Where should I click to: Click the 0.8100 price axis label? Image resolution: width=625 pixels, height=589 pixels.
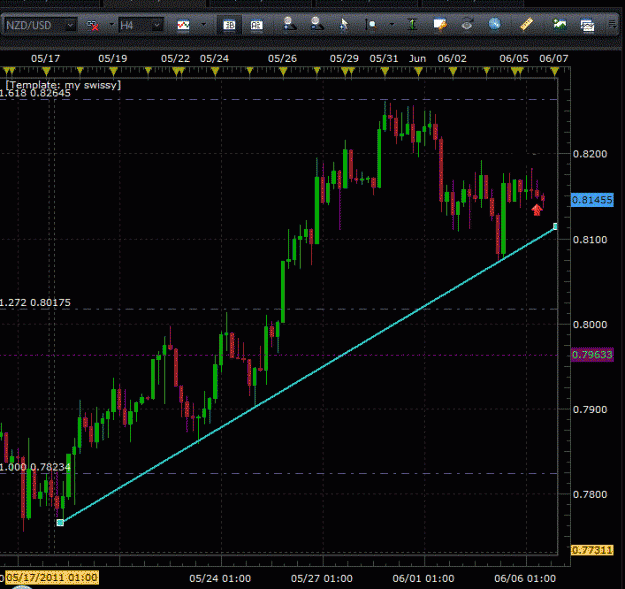(590, 240)
